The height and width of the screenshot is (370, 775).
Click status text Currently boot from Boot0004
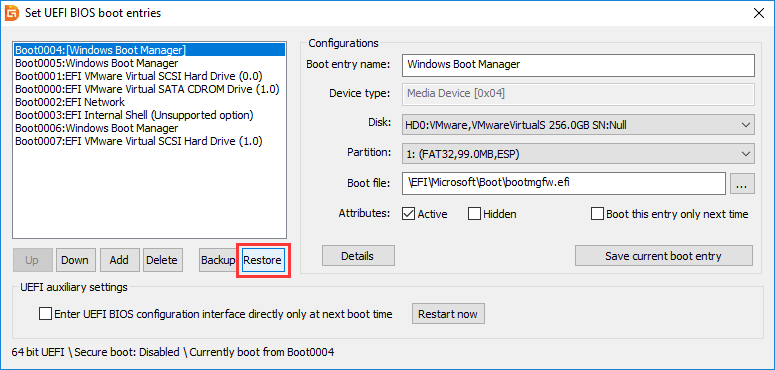pyautogui.click(x=262, y=352)
